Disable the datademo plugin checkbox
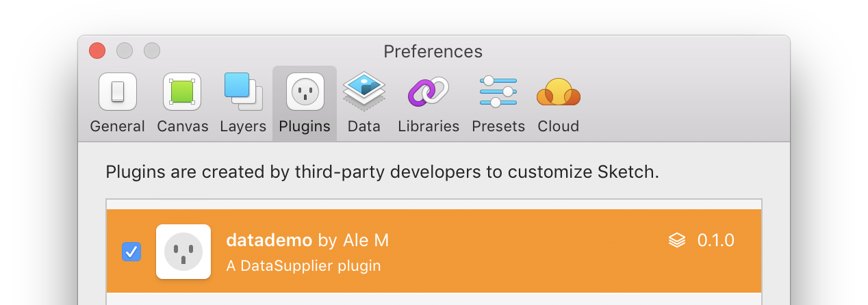The image size is (868, 305). coord(131,252)
